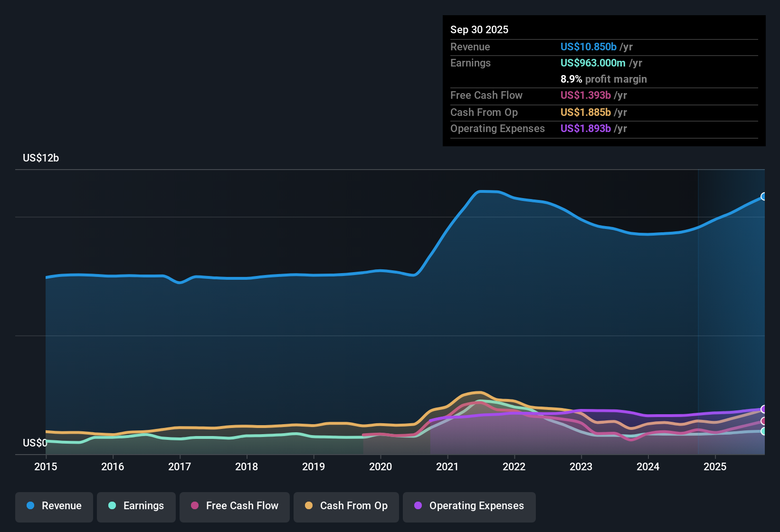The image size is (780, 532).
Task: Click the Earnings endpoint circle on chart edge
Action: [x=764, y=431]
